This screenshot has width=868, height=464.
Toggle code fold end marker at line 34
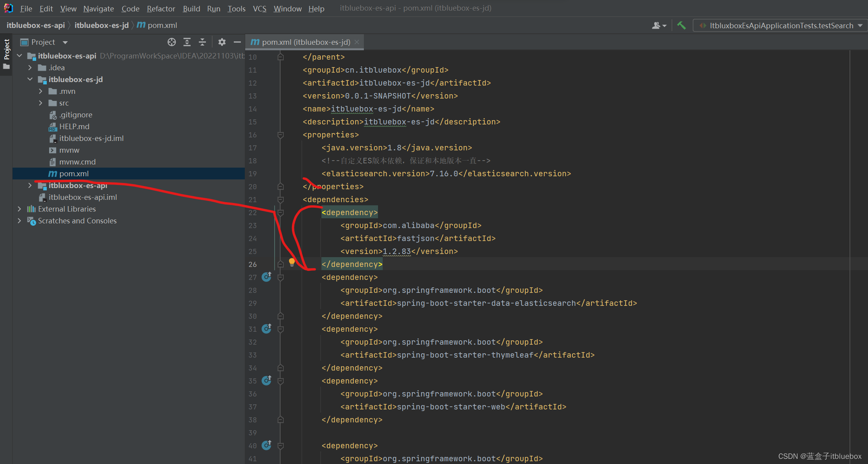click(x=281, y=368)
